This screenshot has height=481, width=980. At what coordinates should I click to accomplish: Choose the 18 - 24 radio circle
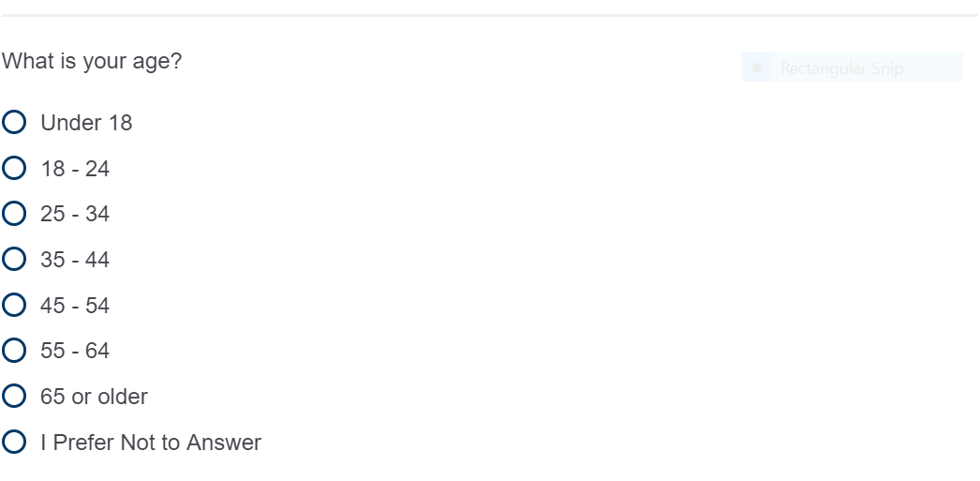point(14,168)
